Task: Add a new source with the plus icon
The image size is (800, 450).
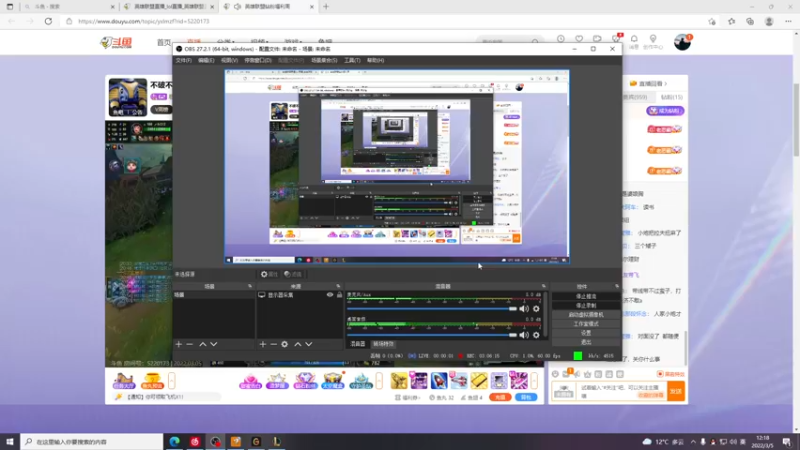Action: (x=263, y=344)
